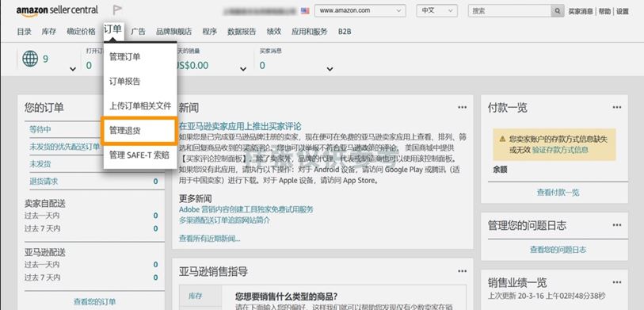Select 管理 SAFE-T 索赔 from the dropdown

140,155
